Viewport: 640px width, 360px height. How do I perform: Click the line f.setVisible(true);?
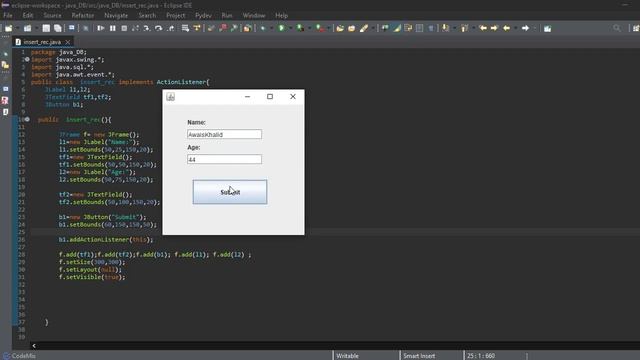click(92, 277)
